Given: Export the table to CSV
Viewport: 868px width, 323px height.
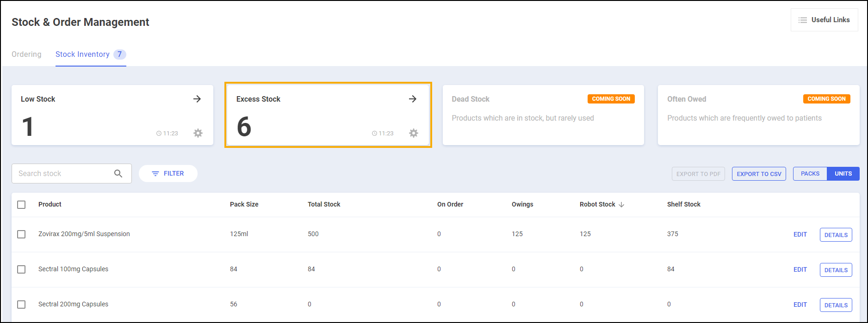Looking at the screenshot, I should [759, 174].
